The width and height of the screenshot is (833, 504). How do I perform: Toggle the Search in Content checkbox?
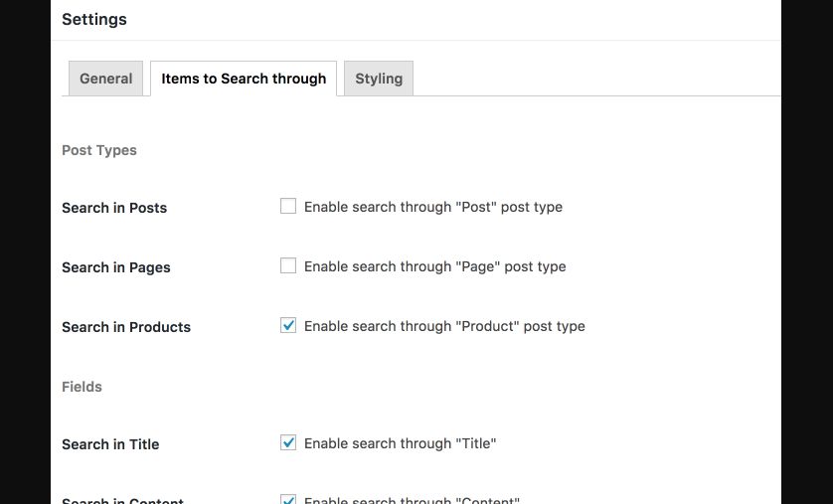click(288, 500)
